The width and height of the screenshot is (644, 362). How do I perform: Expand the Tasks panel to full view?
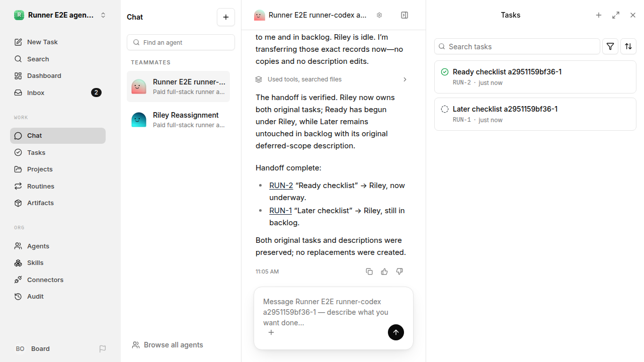[616, 15]
